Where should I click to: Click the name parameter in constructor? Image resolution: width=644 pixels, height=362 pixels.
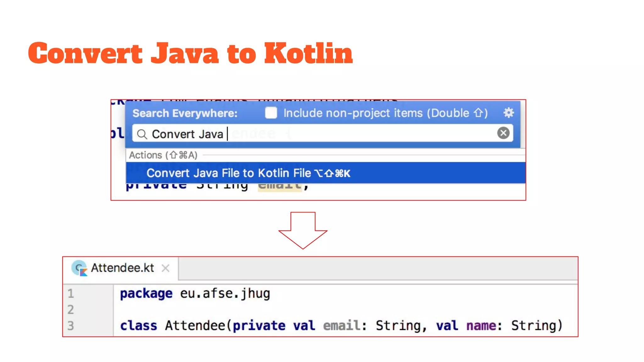point(481,326)
